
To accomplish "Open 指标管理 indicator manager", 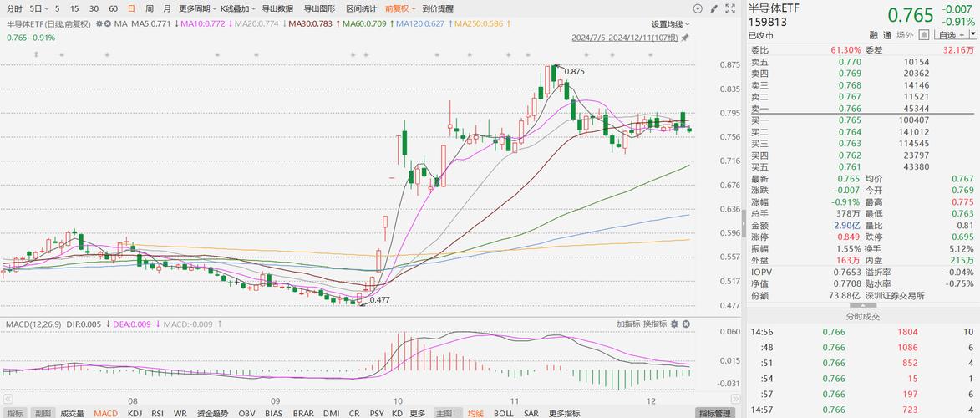I will pyautogui.click(x=714, y=413).
